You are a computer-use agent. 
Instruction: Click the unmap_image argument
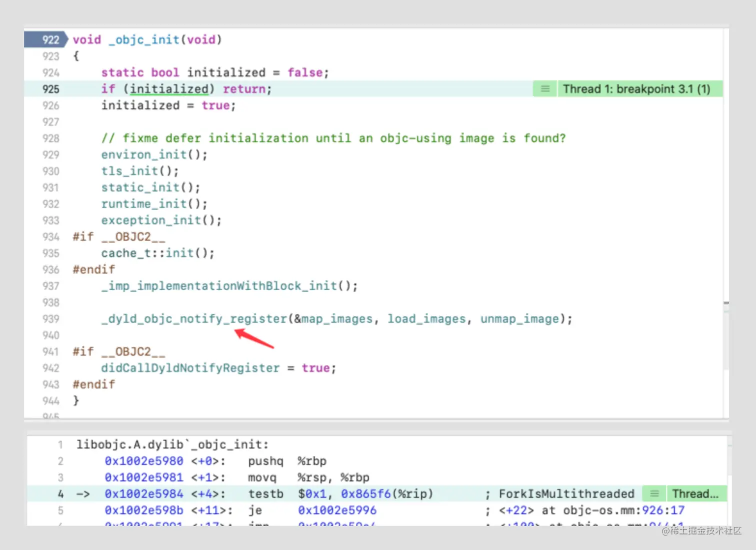(x=519, y=319)
